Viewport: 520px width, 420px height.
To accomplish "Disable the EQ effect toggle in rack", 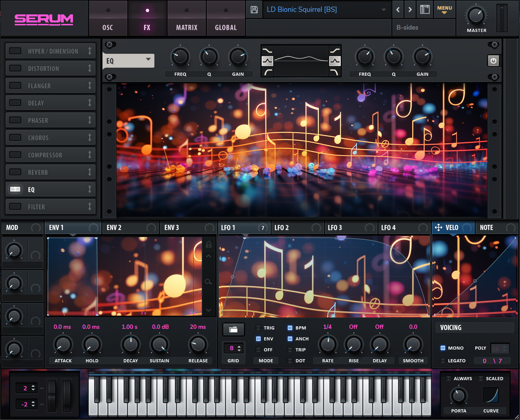I will (x=15, y=189).
